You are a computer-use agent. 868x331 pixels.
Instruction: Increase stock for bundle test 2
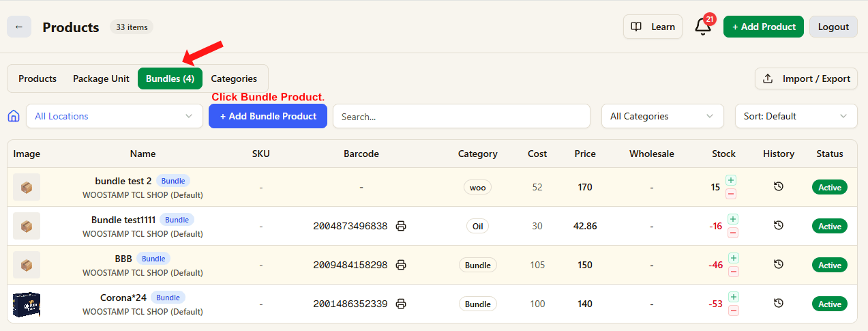pos(731,180)
